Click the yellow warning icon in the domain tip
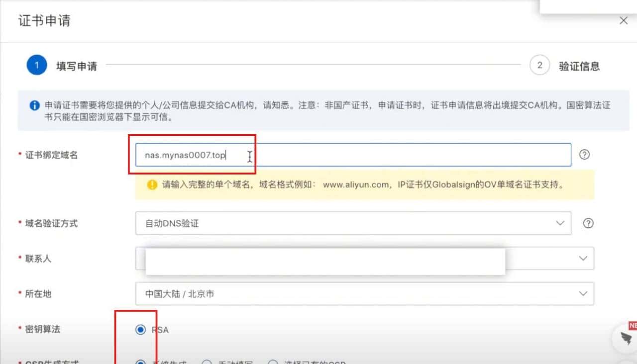637x364 pixels. point(152,184)
